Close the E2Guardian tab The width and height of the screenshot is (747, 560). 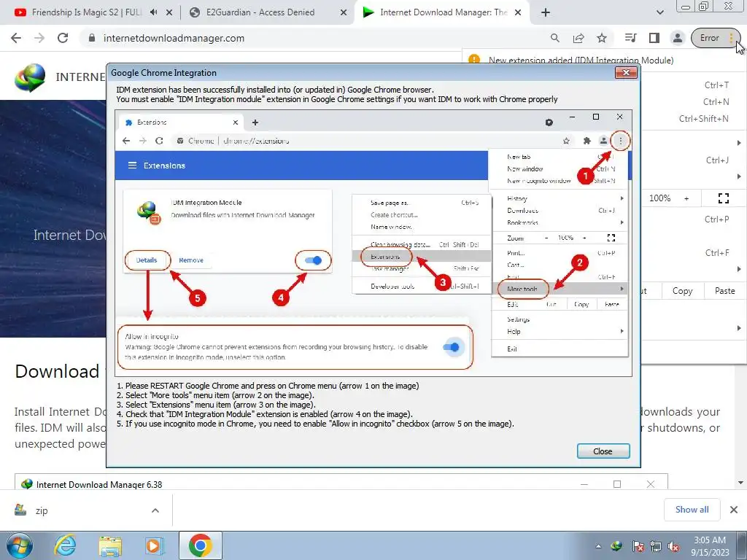tap(344, 13)
